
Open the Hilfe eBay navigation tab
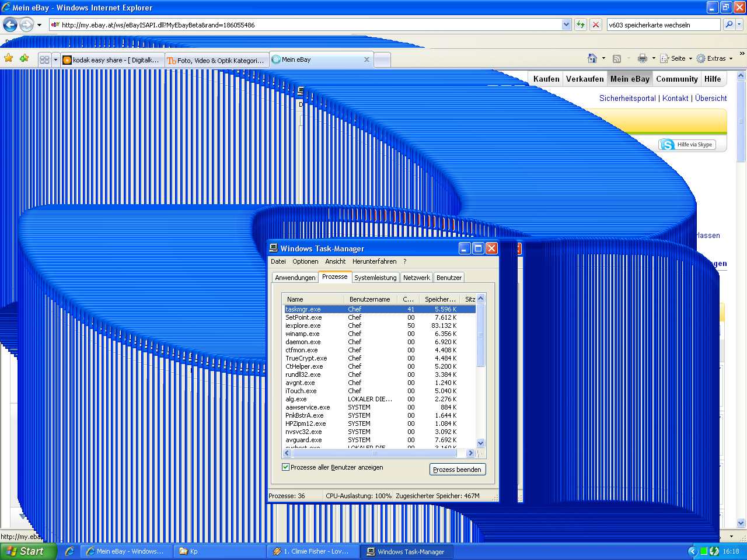(713, 79)
